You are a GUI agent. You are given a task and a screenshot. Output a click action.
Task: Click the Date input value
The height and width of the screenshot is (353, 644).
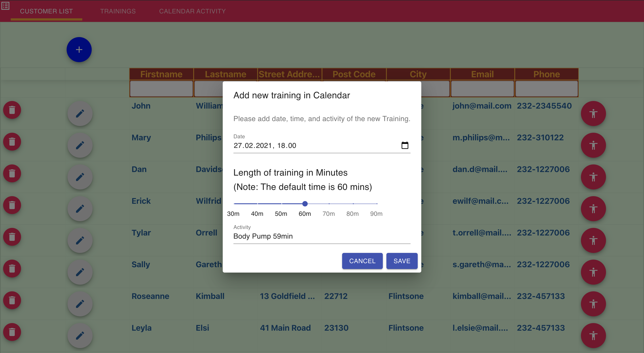(265, 145)
